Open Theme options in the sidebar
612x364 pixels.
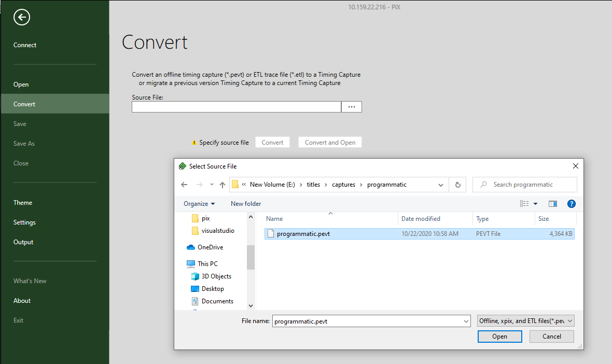coord(23,203)
